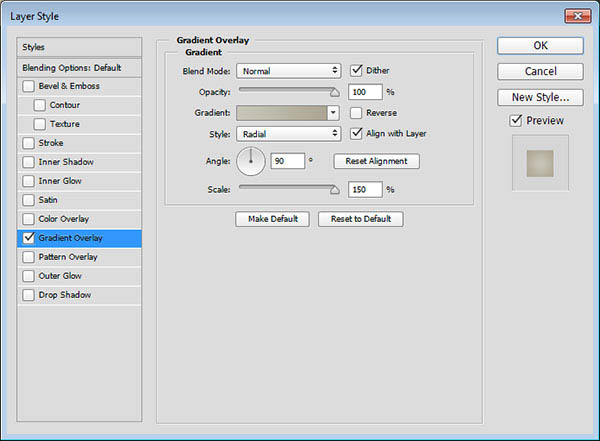
Task: Click the style preview thumbnail
Action: [540, 163]
